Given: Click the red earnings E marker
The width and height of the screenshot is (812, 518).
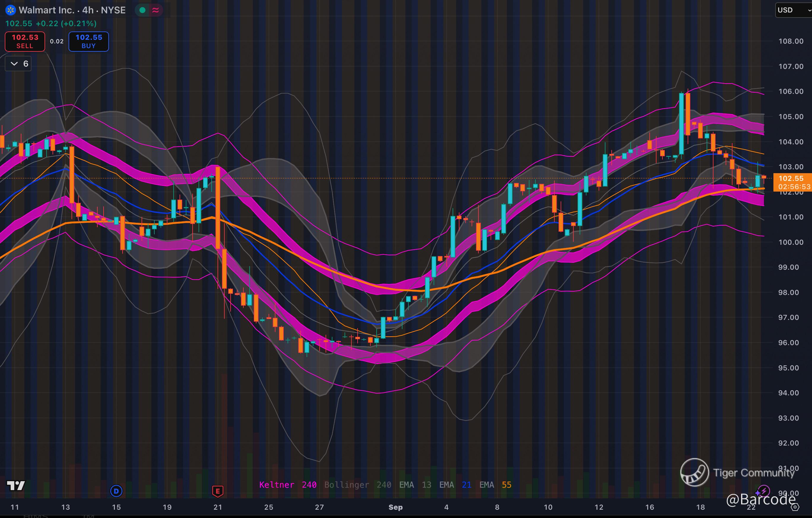Looking at the screenshot, I should 218,491.
